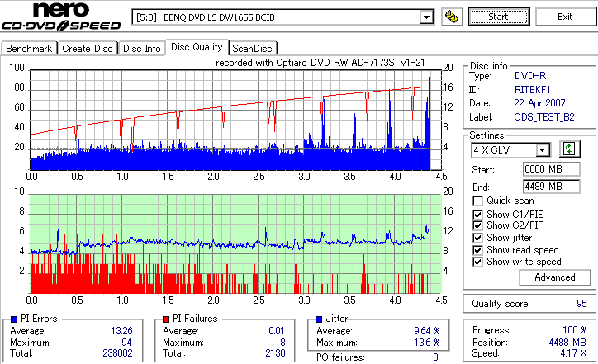Click the PI Failures maximum value 8
Viewport: 598px width, 364px height.
pos(282,343)
